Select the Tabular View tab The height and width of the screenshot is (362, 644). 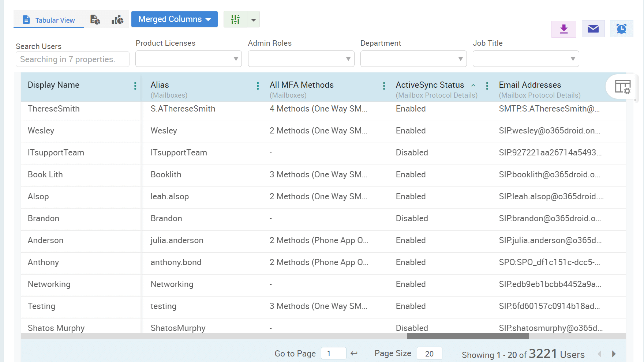(49, 20)
